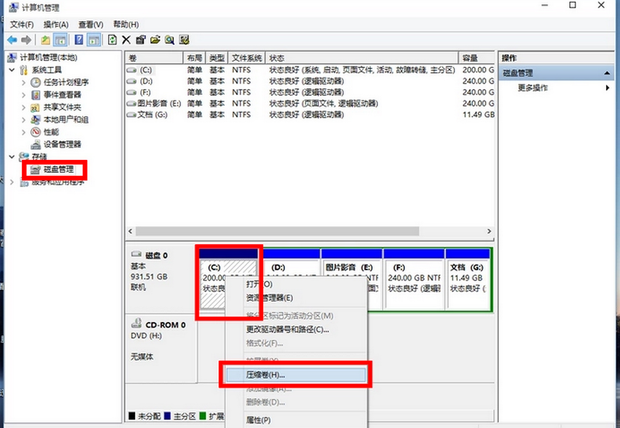Toggle the Show/Hide Console Tree toolbar icon
This screenshot has height=428, width=620.
coord(60,40)
